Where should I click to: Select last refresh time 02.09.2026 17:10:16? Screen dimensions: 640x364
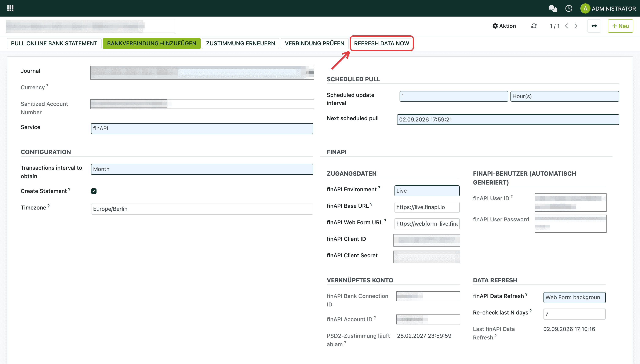click(569, 329)
